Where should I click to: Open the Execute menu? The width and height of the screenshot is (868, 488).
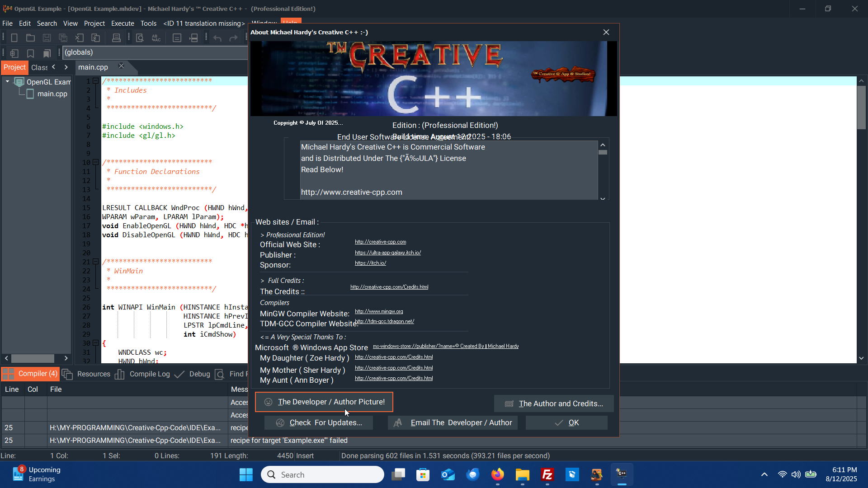point(123,23)
